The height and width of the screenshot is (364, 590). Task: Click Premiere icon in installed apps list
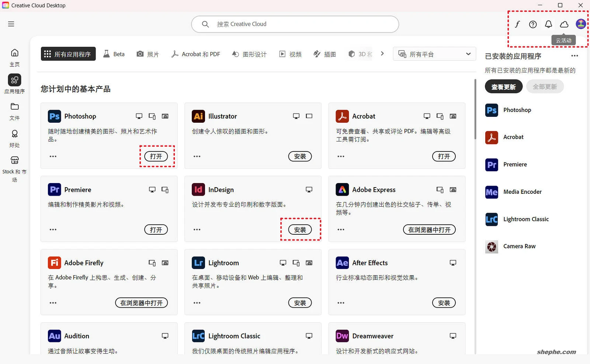click(x=492, y=165)
